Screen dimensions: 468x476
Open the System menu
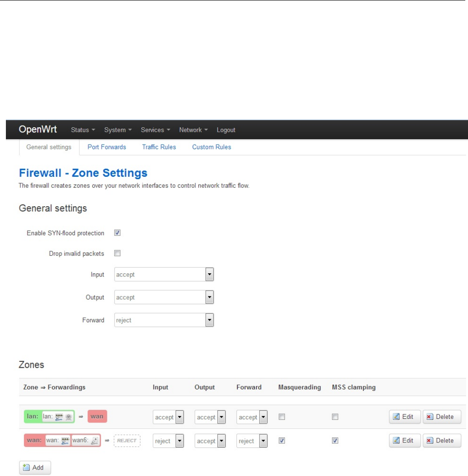tap(118, 130)
